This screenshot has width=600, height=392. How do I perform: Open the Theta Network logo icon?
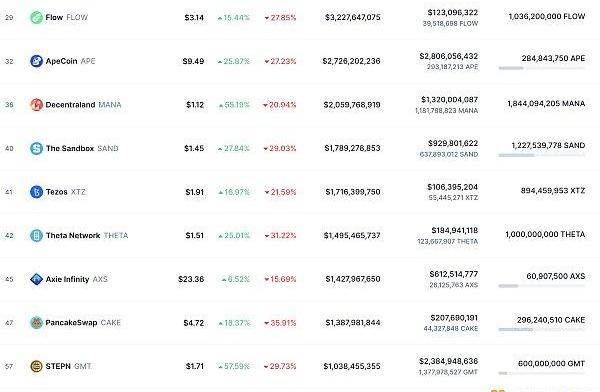[36, 235]
